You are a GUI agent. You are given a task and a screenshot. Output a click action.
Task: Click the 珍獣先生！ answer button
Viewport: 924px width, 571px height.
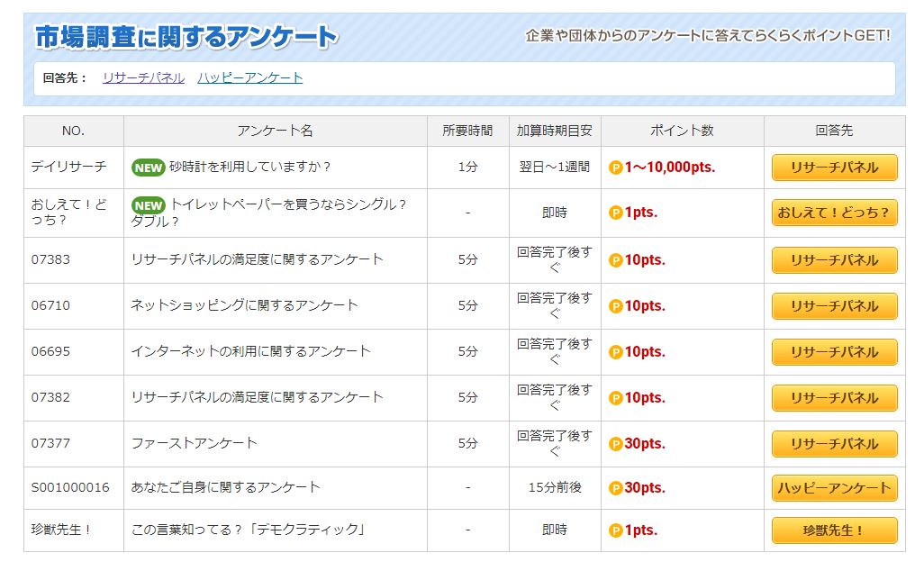pyautogui.click(x=835, y=530)
